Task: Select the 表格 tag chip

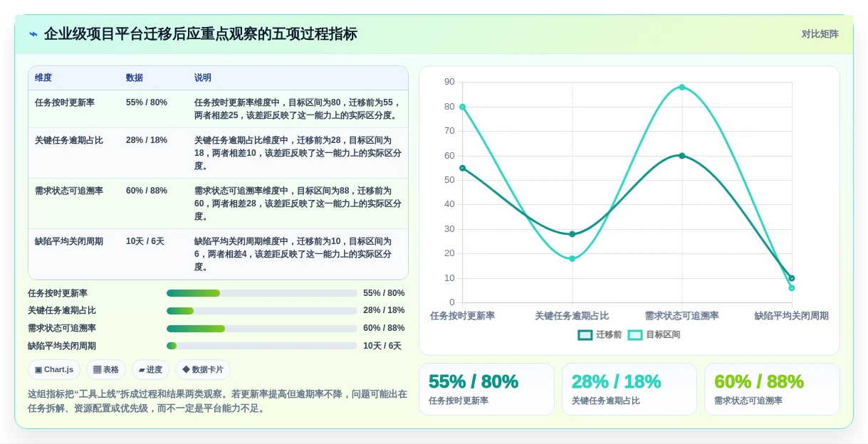Action: point(106,370)
